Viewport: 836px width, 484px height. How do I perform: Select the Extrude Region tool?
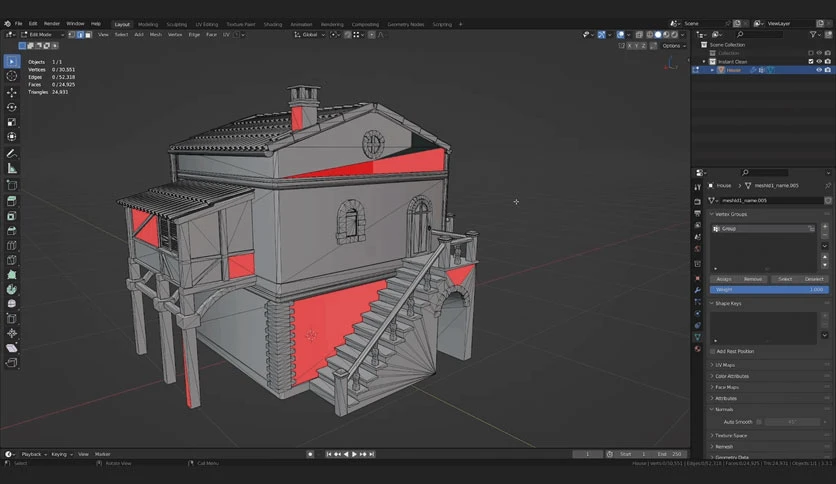click(11, 201)
